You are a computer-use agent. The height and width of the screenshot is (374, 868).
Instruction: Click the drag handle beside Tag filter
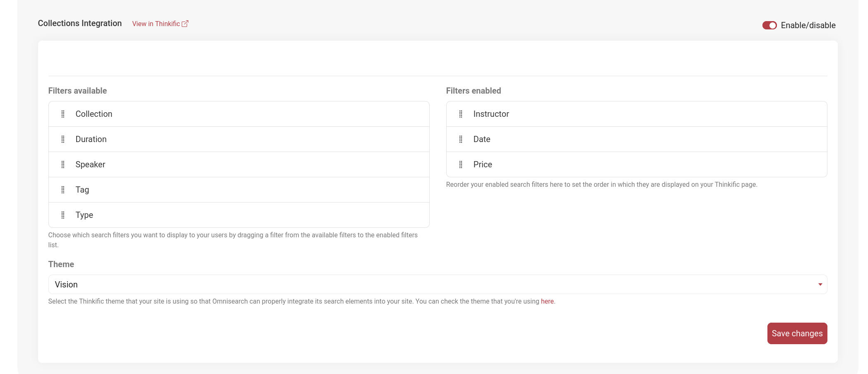[63, 190]
